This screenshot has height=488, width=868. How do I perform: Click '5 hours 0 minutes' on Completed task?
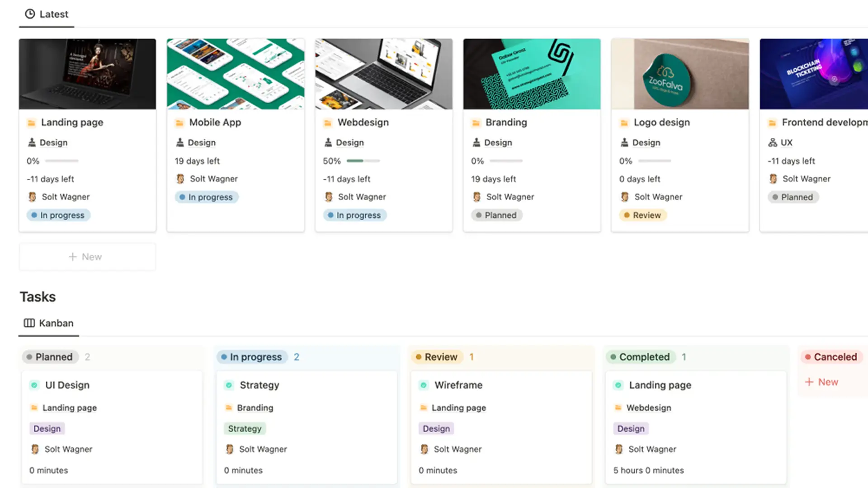tap(648, 470)
